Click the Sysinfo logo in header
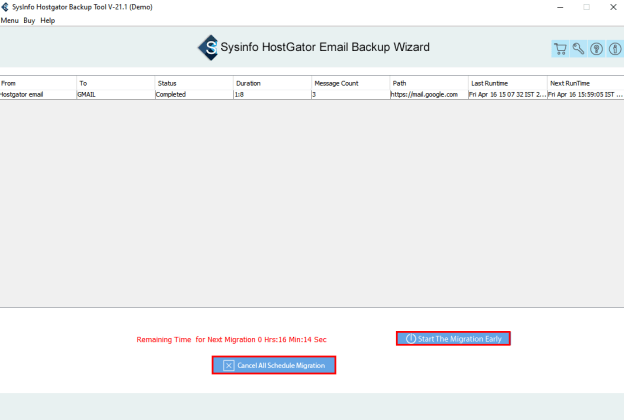624x420 pixels. [209, 47]
